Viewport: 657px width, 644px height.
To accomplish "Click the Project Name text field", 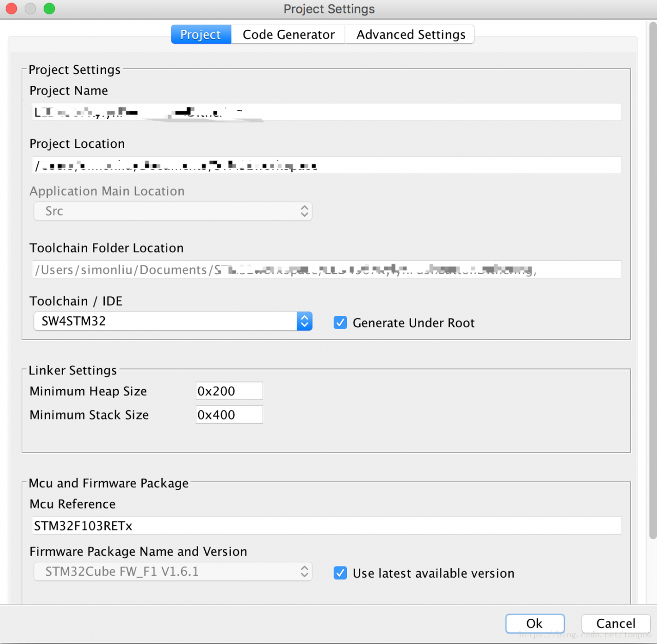I will 327,112.
